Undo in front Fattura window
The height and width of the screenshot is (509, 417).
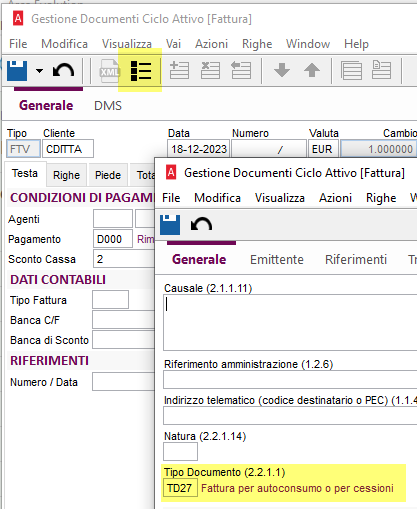coord(201,224)
